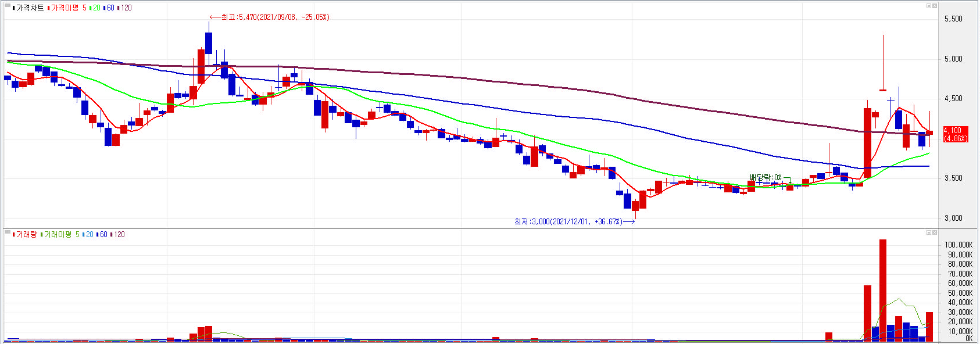This screenshot has height=344, width=980.
Task: Click the current price 4,100 tag
Action: pyautogui.click(x=956, y=134)
